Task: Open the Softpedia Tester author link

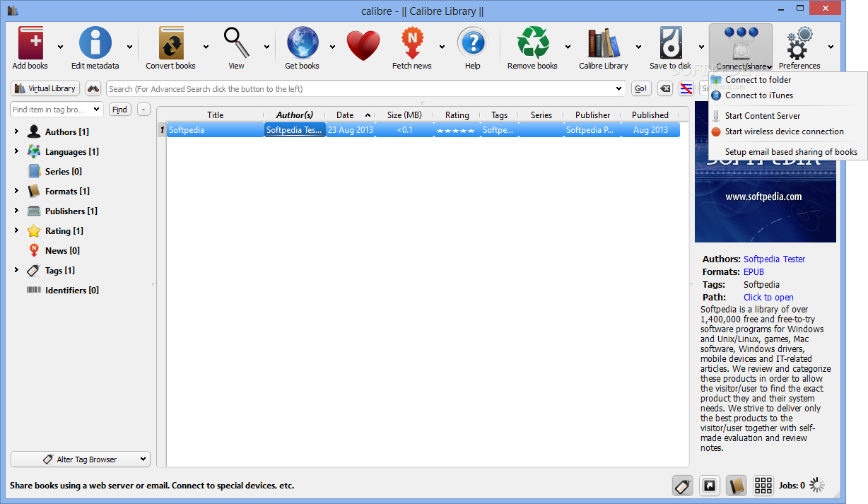Action: click(x=774, y=259)
